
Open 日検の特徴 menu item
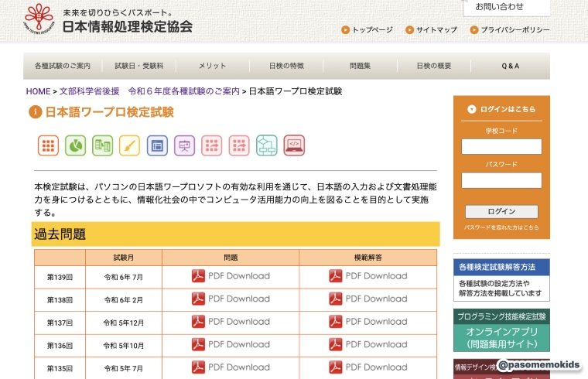(286, 66)
